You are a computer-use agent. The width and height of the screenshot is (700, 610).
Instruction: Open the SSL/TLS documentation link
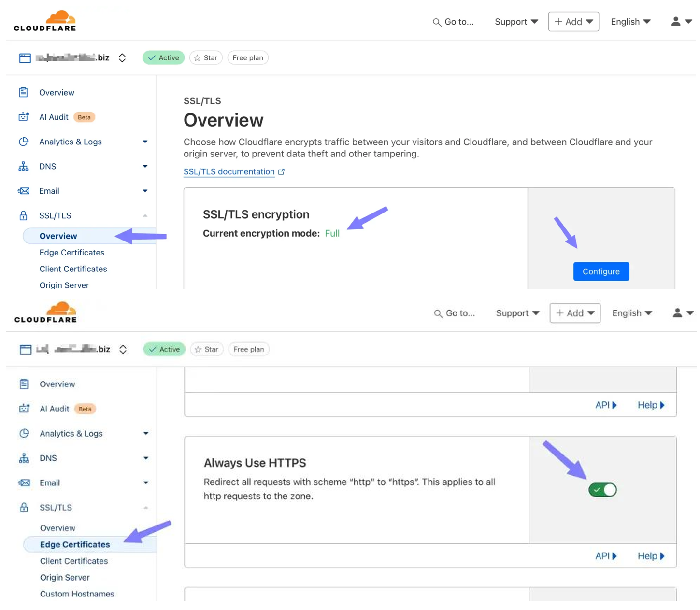click(x=229, y=172)
